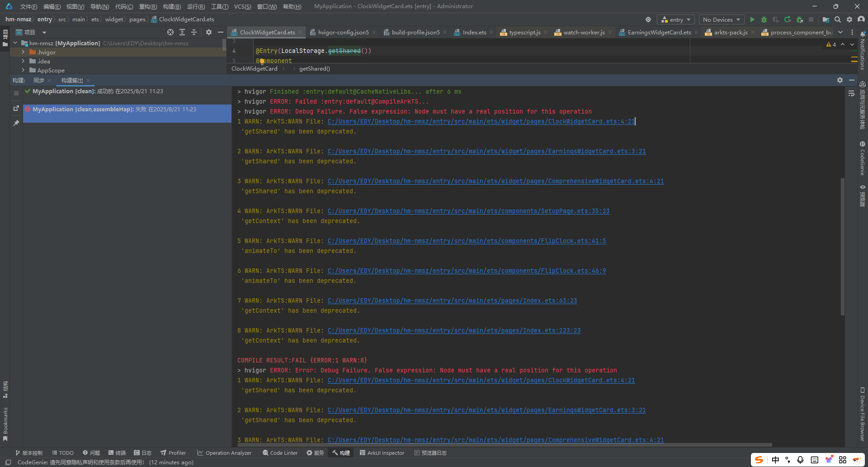Start debugging with the green bug icon
The width and height of the screenshot is (868, 467).
pyautogui.click(x=764, y=19)
